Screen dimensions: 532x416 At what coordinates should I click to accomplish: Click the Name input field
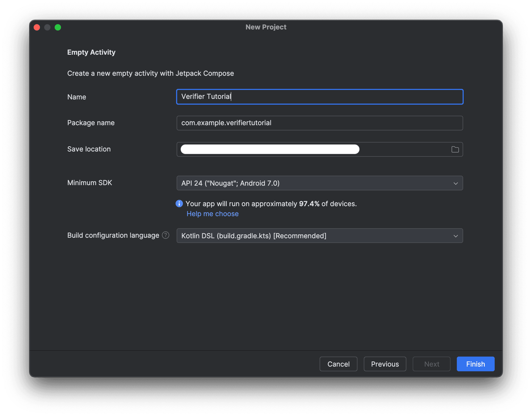[319, 97]
